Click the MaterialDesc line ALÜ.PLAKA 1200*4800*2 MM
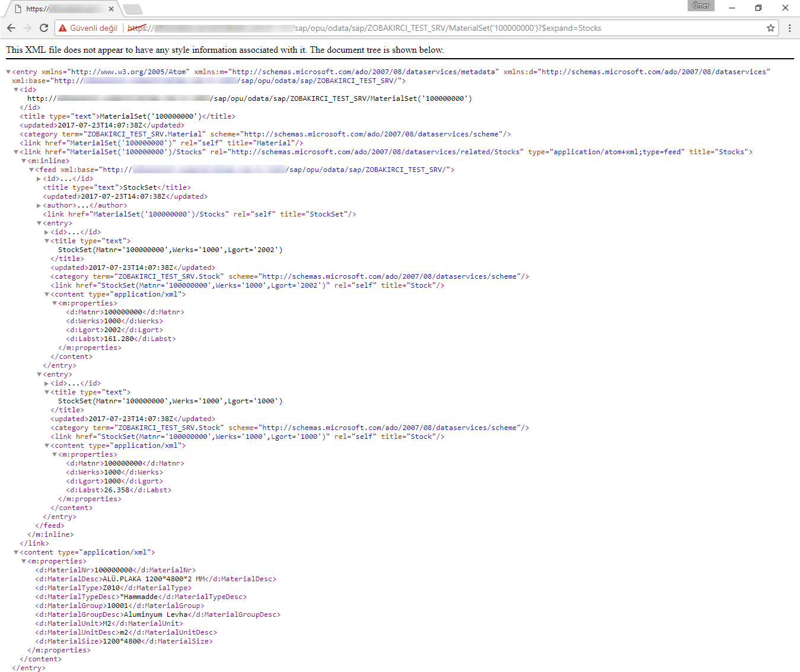Viewport: 800px width, 672px height. [155, 579]
